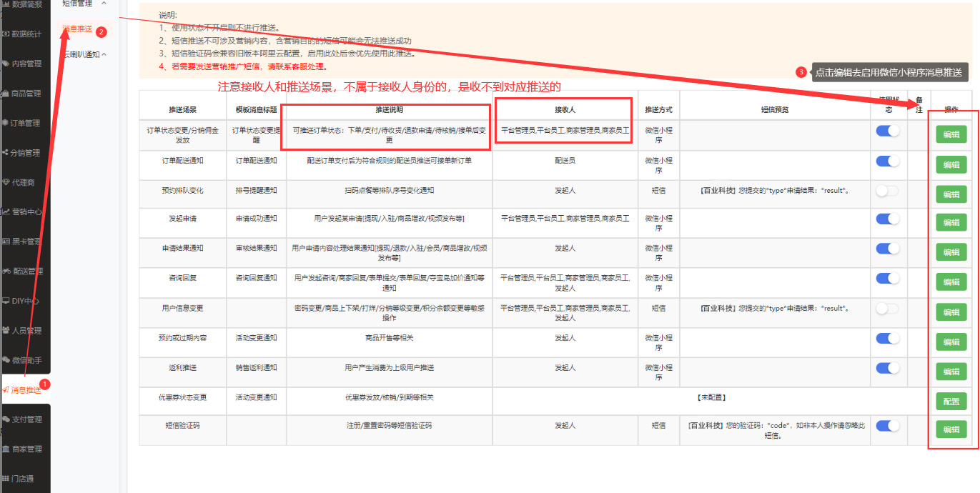Click 配送管理 sidebar entry
Image resolution: width=980 pixels, height=493 pixels.
pos(26,271)
